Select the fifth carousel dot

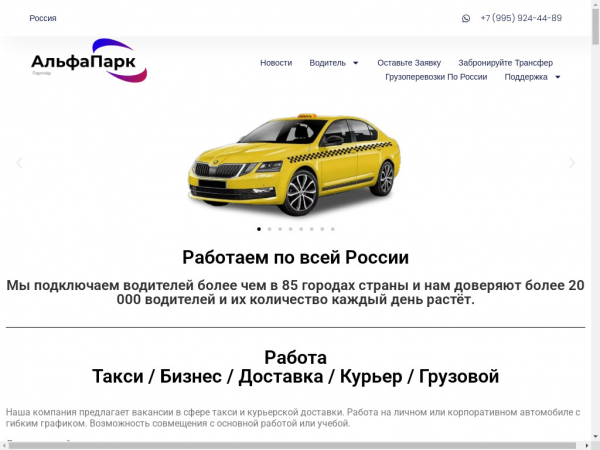tap(301, 229)
